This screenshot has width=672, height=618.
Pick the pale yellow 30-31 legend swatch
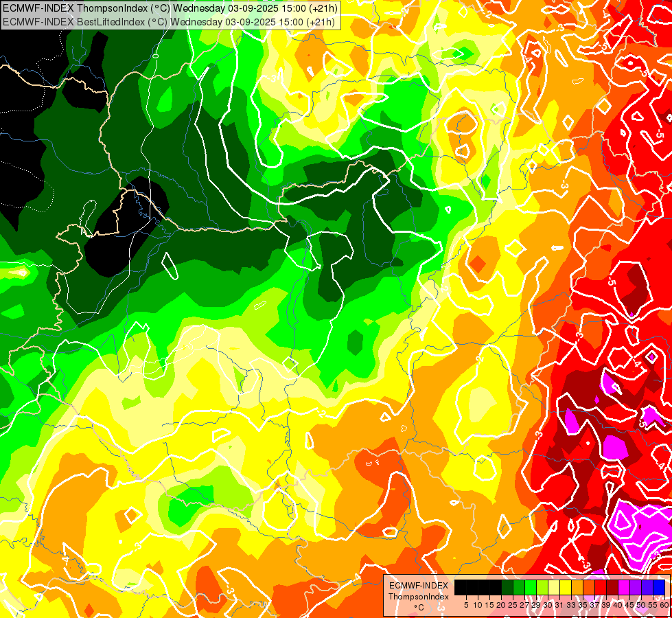[554, 587]
